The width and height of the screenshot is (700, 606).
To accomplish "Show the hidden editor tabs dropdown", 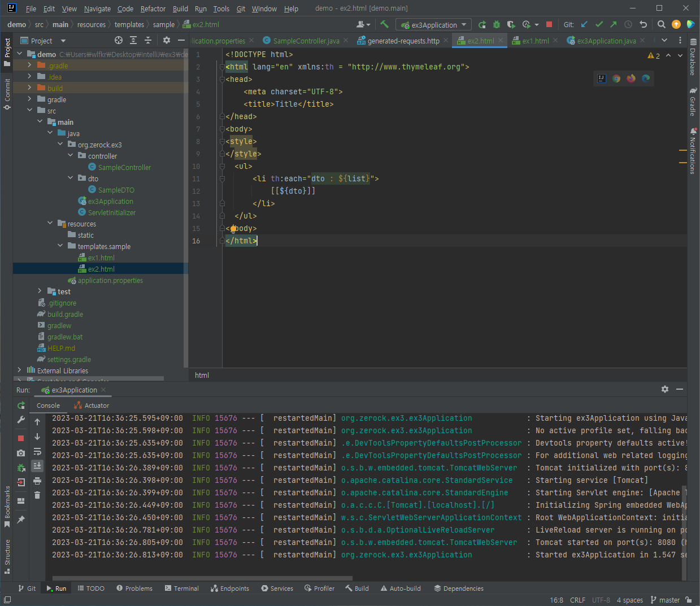I will tap(664, 40).
